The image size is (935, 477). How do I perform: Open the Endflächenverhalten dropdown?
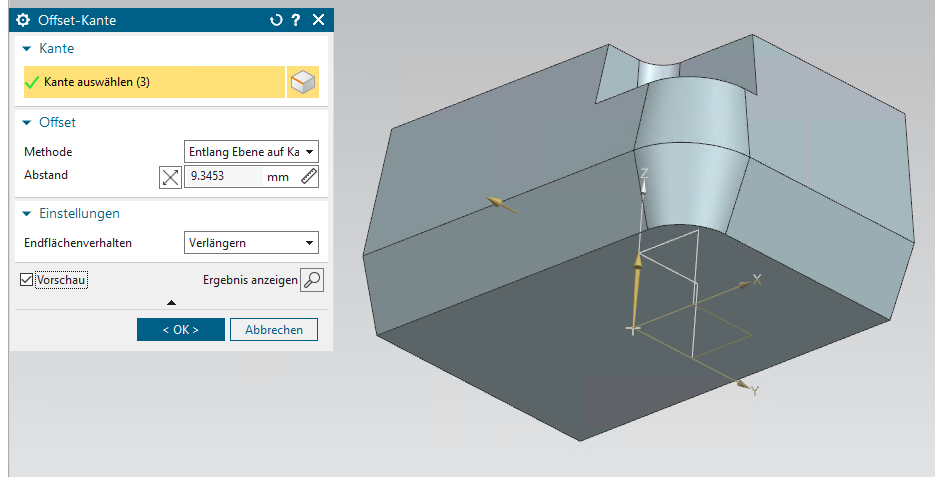251,243
